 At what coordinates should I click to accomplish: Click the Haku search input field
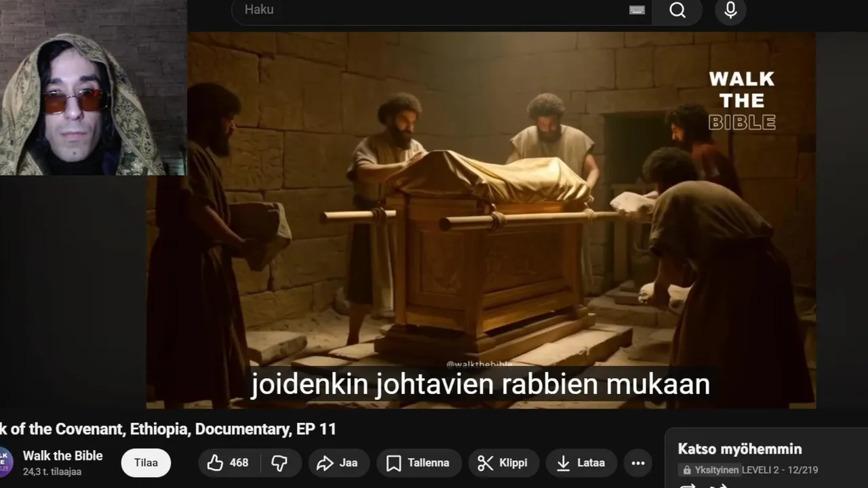tap(441, 10)
